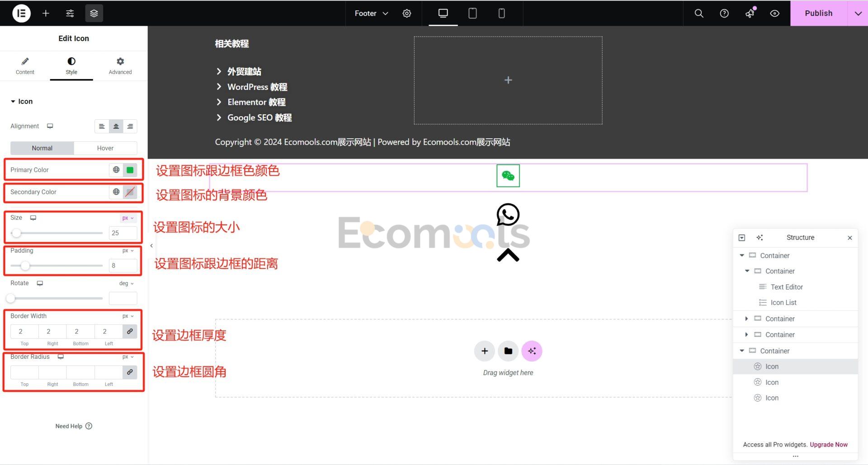Click the Size slider handle
868x465 pixels.
coord(16,233)
